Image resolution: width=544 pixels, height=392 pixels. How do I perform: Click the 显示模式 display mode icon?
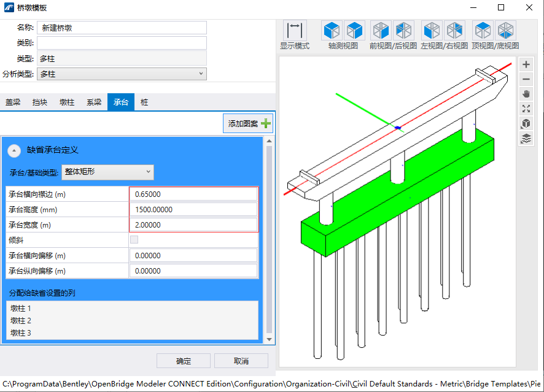(x=295, y=31)
